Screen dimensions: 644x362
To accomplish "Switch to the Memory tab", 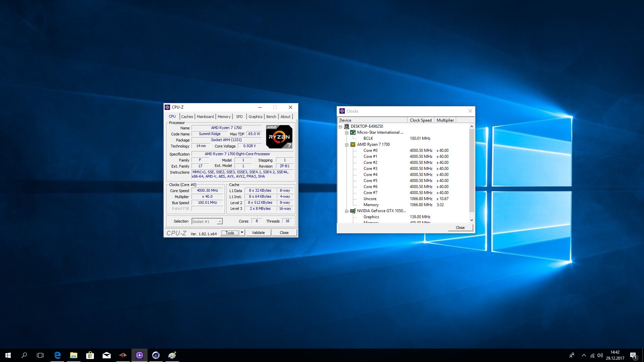I will pos(224,117).
